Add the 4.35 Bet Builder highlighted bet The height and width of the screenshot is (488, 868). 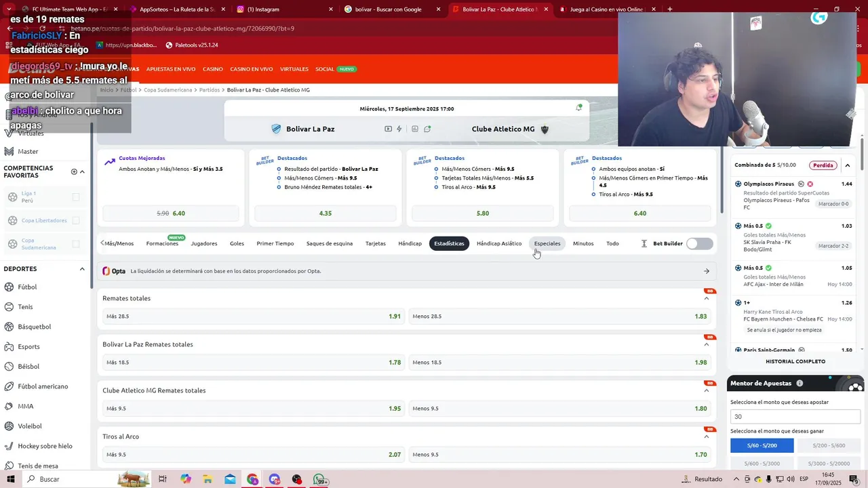coord(325,213)
